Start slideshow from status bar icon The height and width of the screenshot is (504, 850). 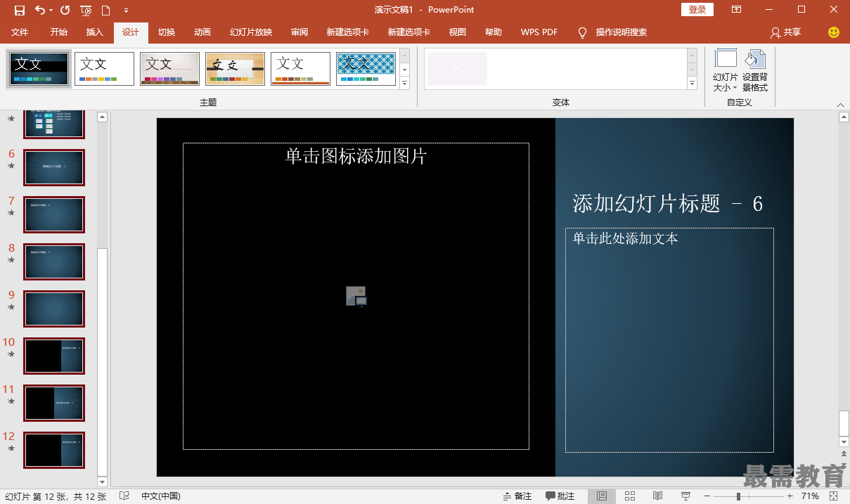tap(685, 496)
